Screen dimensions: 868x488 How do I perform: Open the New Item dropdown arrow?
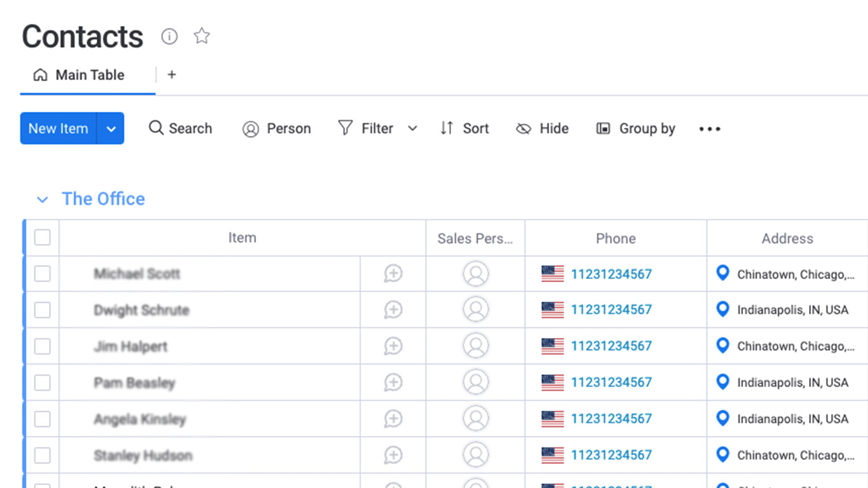[111, 128]
